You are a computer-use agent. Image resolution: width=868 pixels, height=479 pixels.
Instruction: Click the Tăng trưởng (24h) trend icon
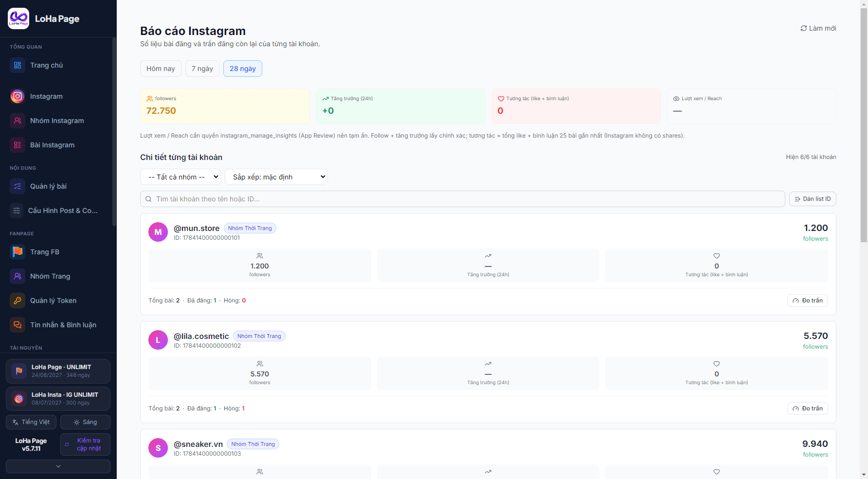click(325, 99)
